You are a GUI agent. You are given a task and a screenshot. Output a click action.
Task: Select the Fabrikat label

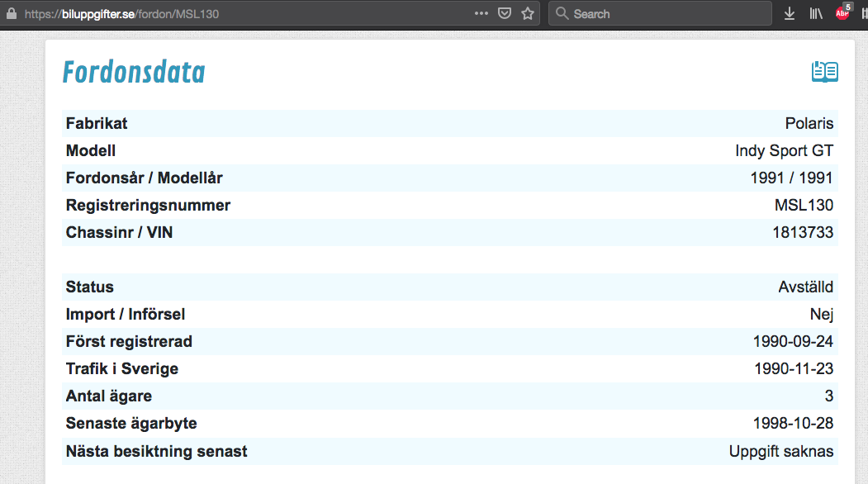pos(97,124)
